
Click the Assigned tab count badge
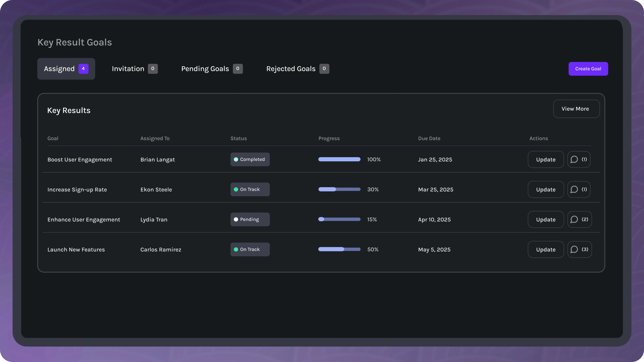tap(83, 69)
